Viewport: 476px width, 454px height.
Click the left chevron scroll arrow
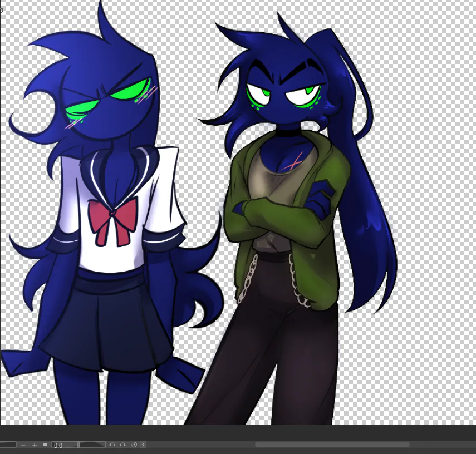(143, 445)
